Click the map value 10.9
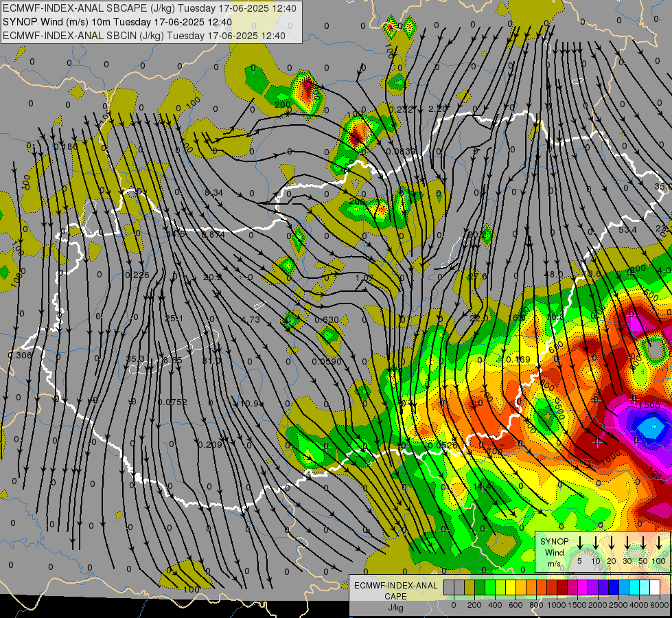The height and width of the screenshot is (618, 672). point(250,404)
